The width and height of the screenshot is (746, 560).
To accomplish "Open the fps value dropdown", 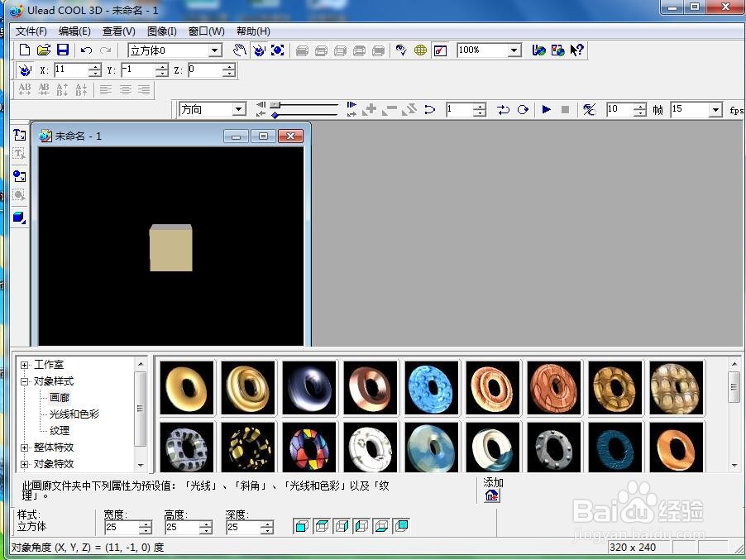I will pos(715,110).
